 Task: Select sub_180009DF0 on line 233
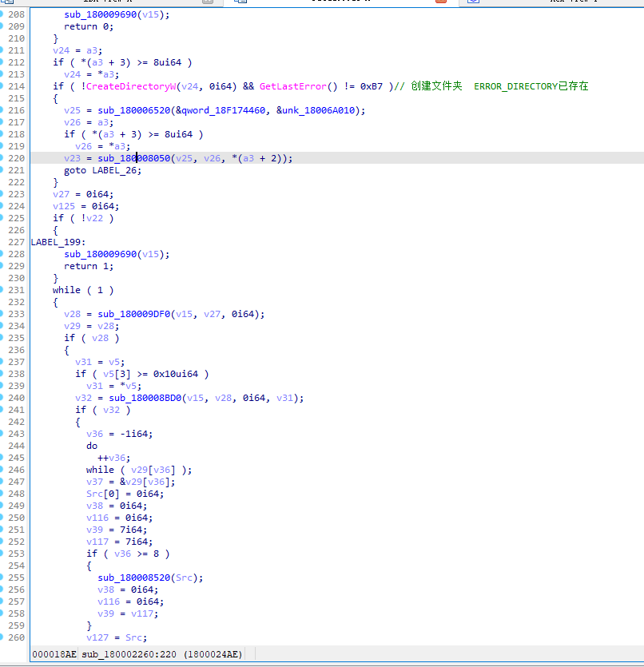click(134, 314)
